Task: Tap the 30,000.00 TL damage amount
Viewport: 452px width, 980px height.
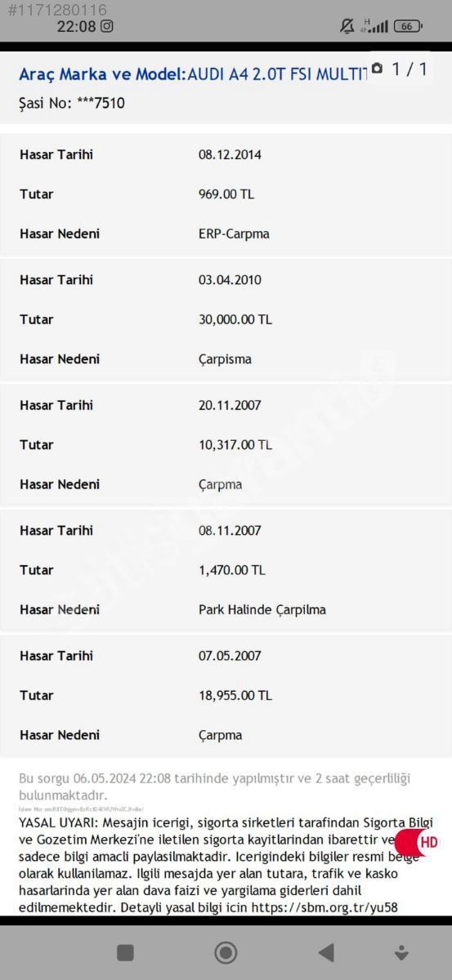Action: [x=235, y=319]
